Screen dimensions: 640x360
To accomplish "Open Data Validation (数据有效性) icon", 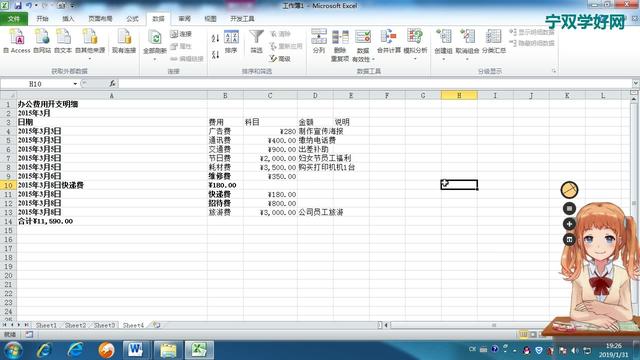I will pyautogui.click(x=363, y=38).
